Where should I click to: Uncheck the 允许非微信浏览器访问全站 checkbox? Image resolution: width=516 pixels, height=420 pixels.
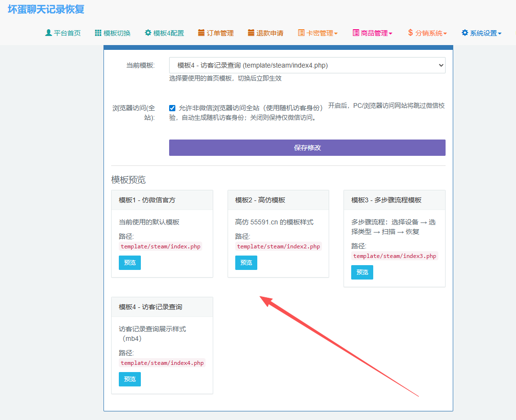pos(172,108)
